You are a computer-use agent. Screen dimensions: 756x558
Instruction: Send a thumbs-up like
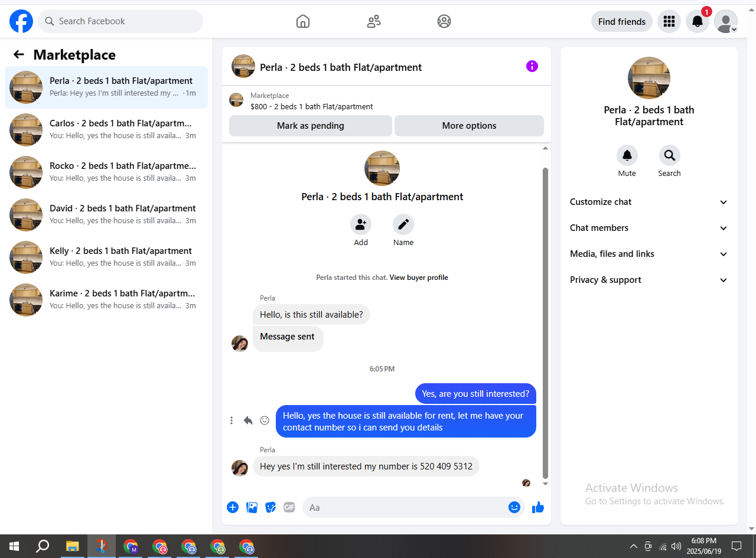tap(537, 507)
